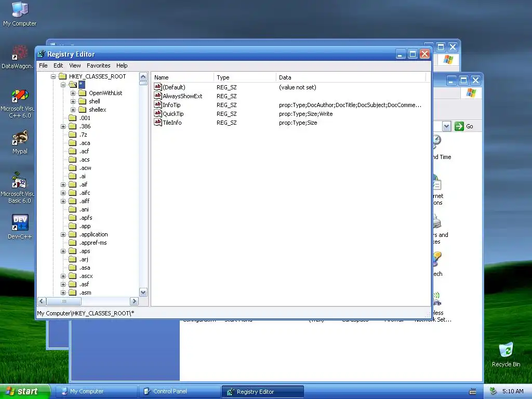This screenshot has width=532, height=399.
Task: Click the open folder icon of * key
Action: pos(73,85)
